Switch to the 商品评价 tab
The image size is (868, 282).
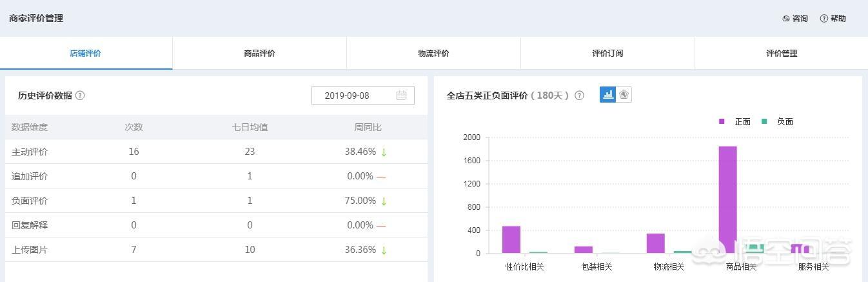[x=260, y=54]
